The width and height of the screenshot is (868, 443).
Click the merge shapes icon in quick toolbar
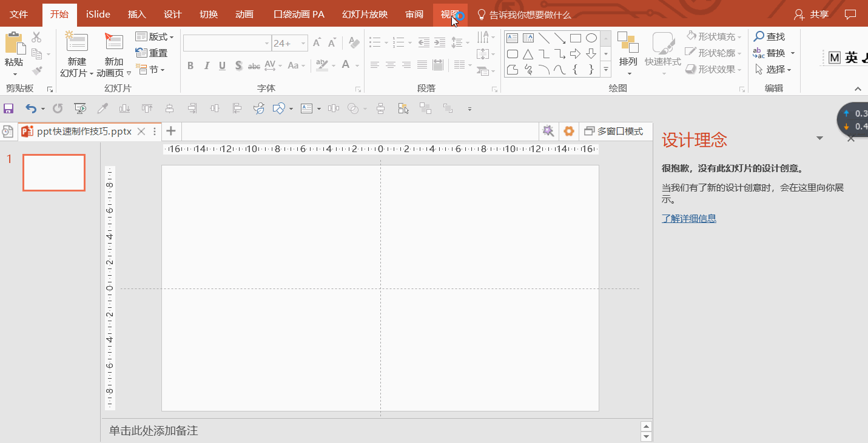click(353, 108)
